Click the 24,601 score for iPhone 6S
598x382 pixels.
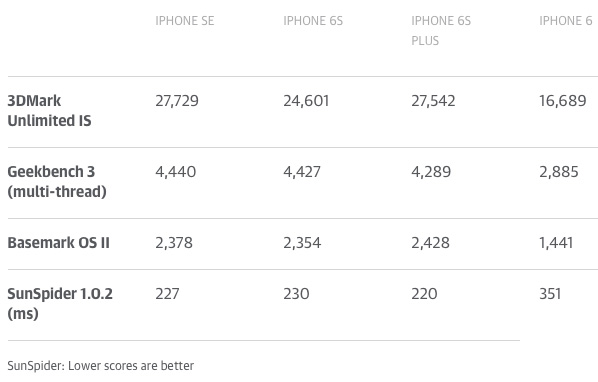[x=306, y=101]
